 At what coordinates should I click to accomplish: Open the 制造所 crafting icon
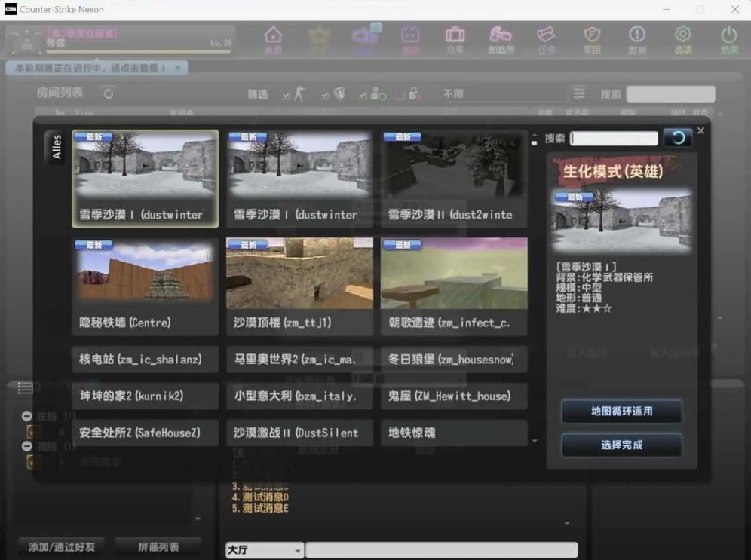[500, 39]
